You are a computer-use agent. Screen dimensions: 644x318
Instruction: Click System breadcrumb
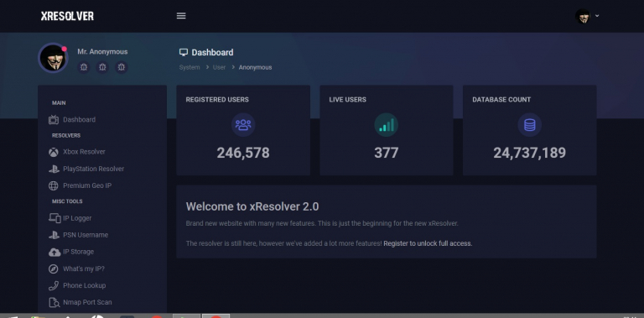pyautogui.click(x=190, y=67)
